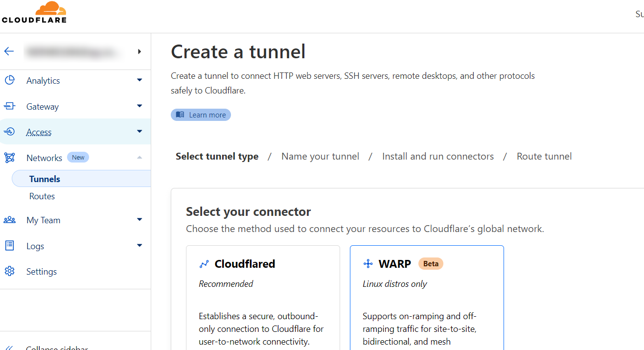Click the Settings gear icon
This screenshot has height=350, width=644.
(x=9, y=271)
